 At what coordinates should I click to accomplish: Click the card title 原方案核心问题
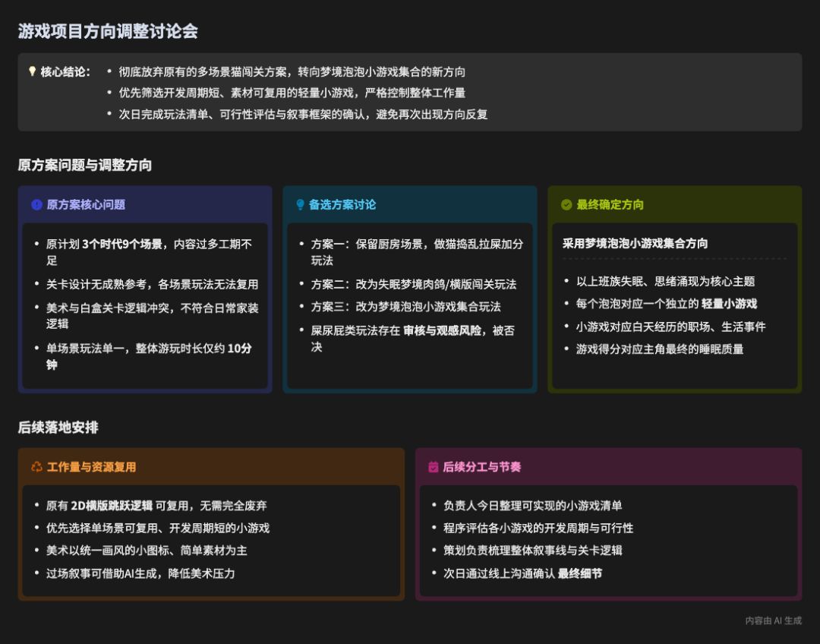tap(86, 204)
